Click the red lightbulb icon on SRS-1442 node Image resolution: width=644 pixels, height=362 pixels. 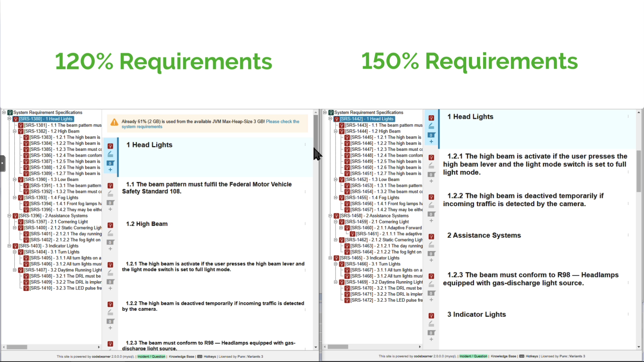337,119
